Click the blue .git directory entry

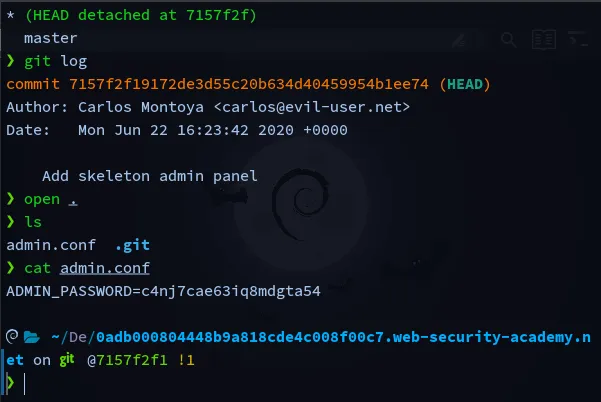[133, 245]
